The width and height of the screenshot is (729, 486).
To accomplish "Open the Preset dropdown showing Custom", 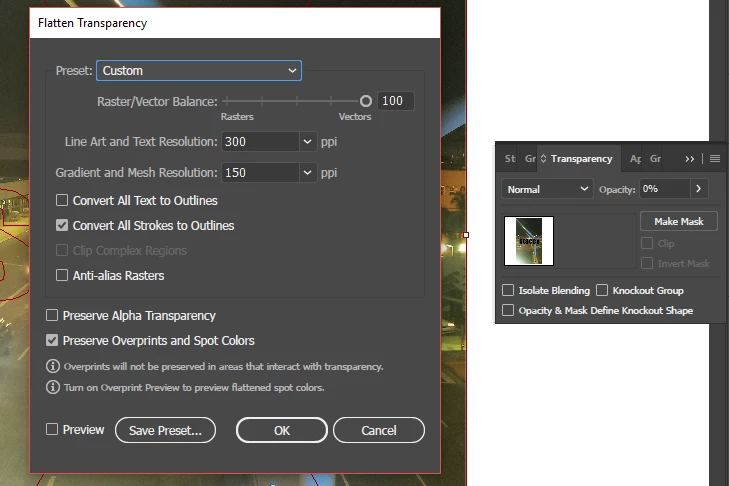I will pos(199,71).
